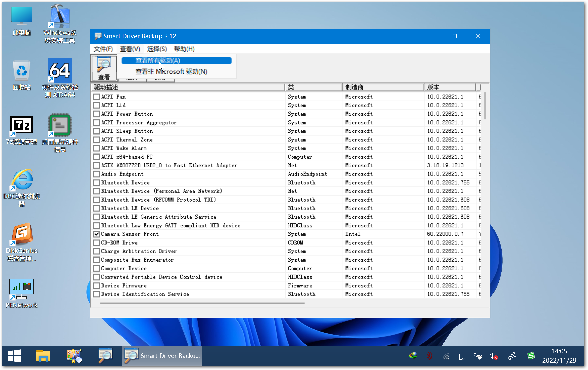Check the ASIX AX88772B Ethernet Adapter checkbox
Viewport: 588px width, 370px height.
point(97,165)
